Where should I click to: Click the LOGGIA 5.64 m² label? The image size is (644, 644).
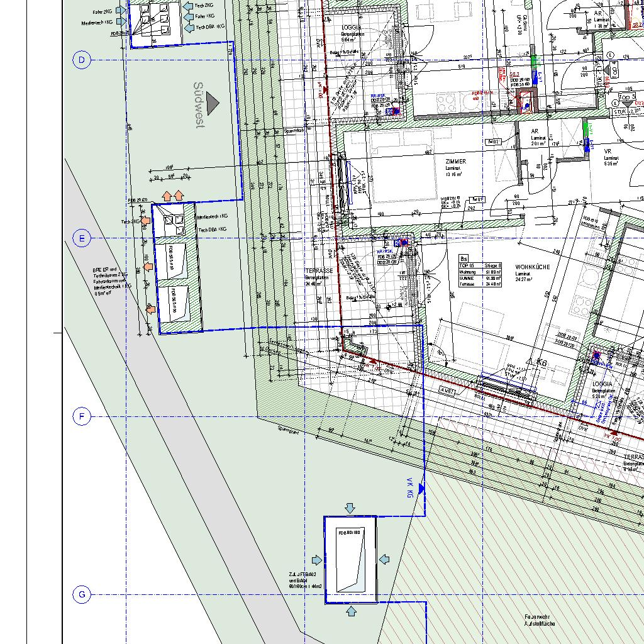coord(352,34)
